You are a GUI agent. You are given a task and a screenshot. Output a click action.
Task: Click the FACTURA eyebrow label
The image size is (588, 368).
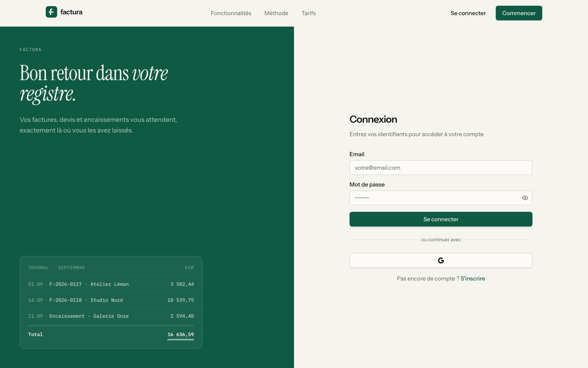(31, 50)
